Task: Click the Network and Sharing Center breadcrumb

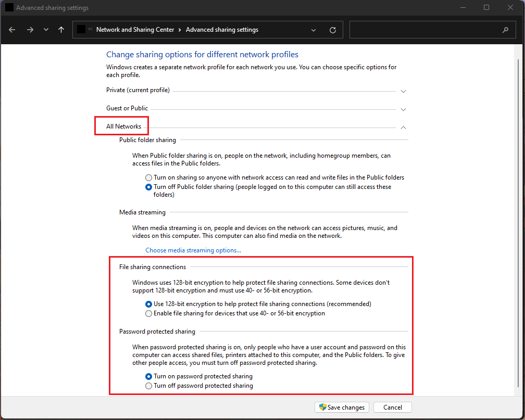Action: [135, 30]
